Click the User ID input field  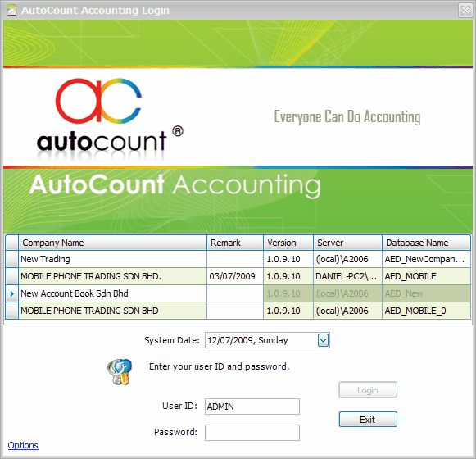click(252, 407)
